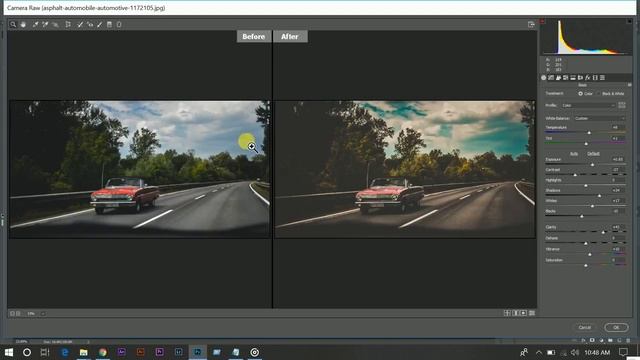Toggle current panel settings preview icon
The image size is (640, 360).
532,313
